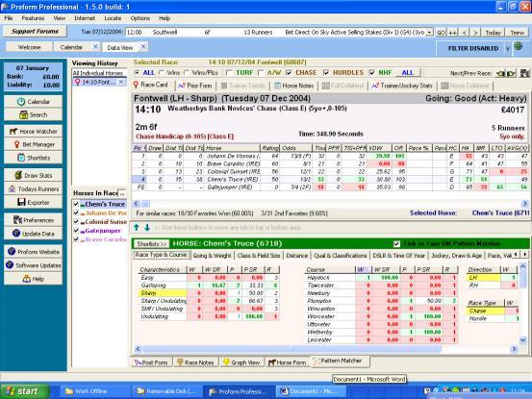Viewport: 532px width, 399px height.
Task: Switch to Trainer/Jockey Stats tab
Action: tap(402, 86)
